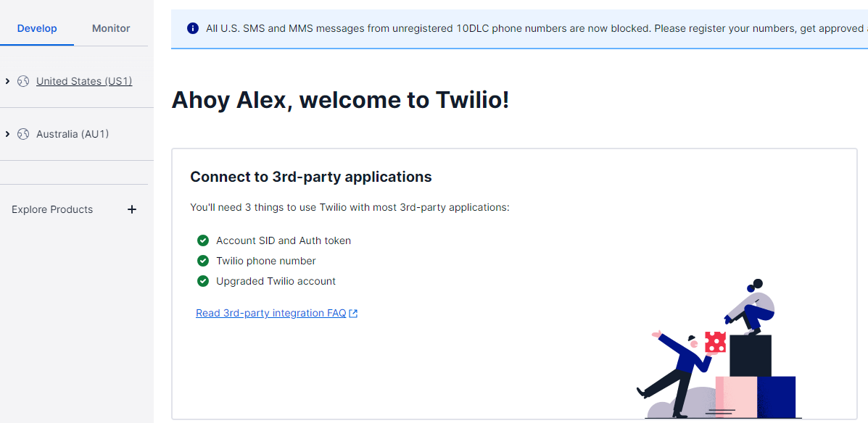Click the Explore Products label
Image resolution: width=868 pixels, height=423 pixels.
(52, 209)
